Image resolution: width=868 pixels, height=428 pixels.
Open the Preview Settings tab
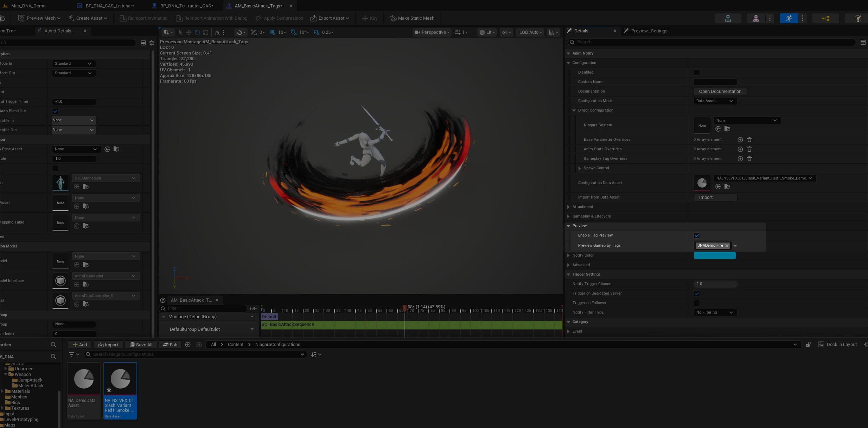(649, 31)
